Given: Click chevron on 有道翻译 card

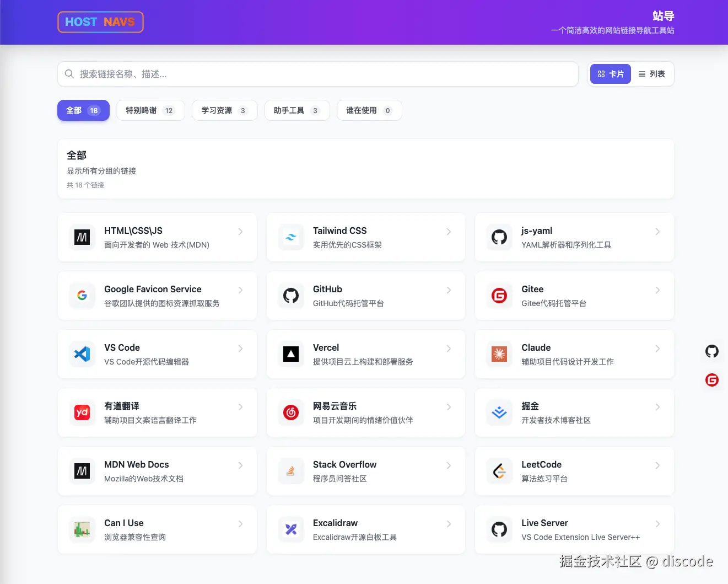Looking at the screenshot, I should tap(240, 407).
